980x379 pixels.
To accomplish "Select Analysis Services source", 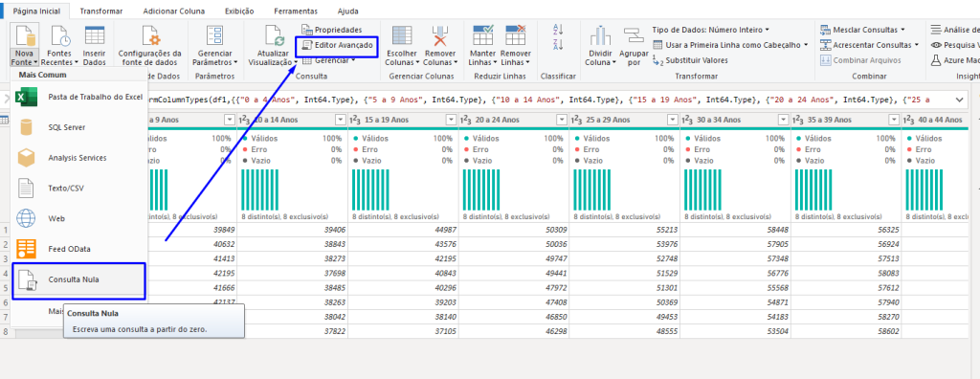I will tap(79, 158).
